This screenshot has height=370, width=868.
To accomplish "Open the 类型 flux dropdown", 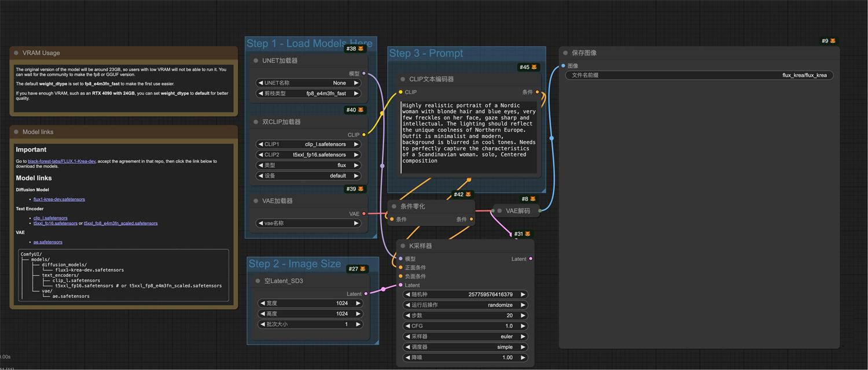I will [308, 165].
